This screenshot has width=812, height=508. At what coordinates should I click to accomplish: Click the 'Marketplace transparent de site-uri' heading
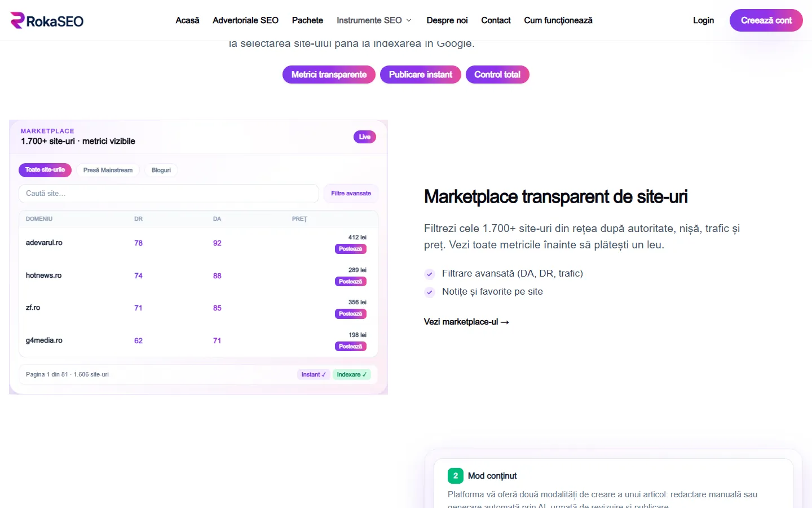click(556, 196)
